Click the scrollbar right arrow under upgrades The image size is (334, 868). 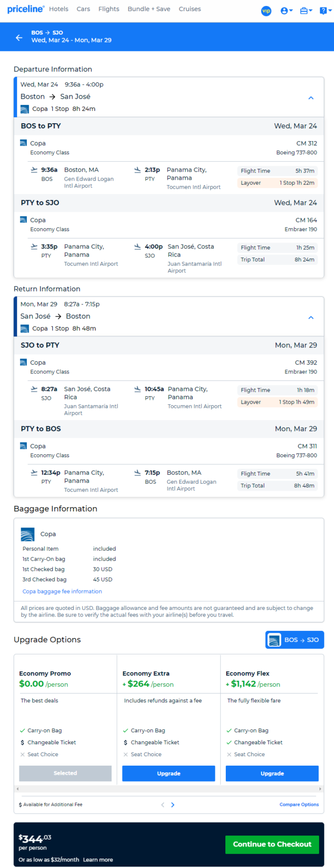pyautogui.click(x=321, y=789)
